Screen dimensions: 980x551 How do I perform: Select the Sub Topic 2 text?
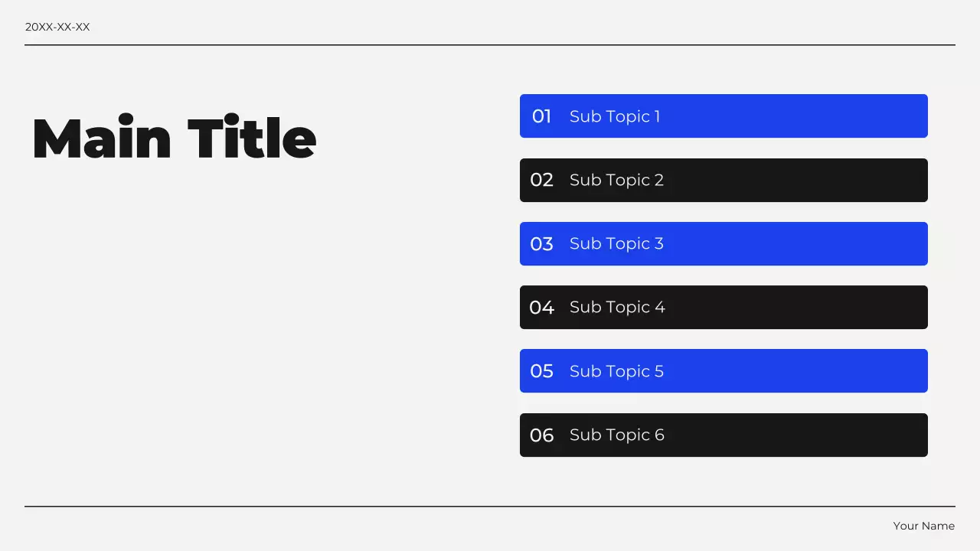click(x=616, y=180)
